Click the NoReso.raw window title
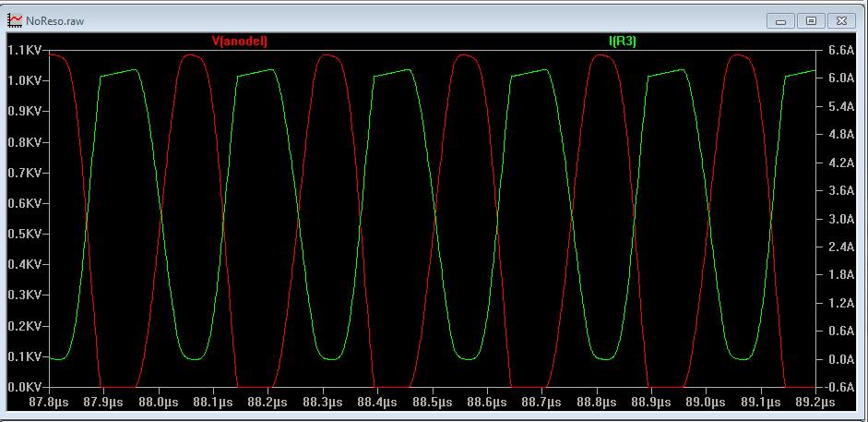This screenshot has height=422, width=868. click(54, 21)
